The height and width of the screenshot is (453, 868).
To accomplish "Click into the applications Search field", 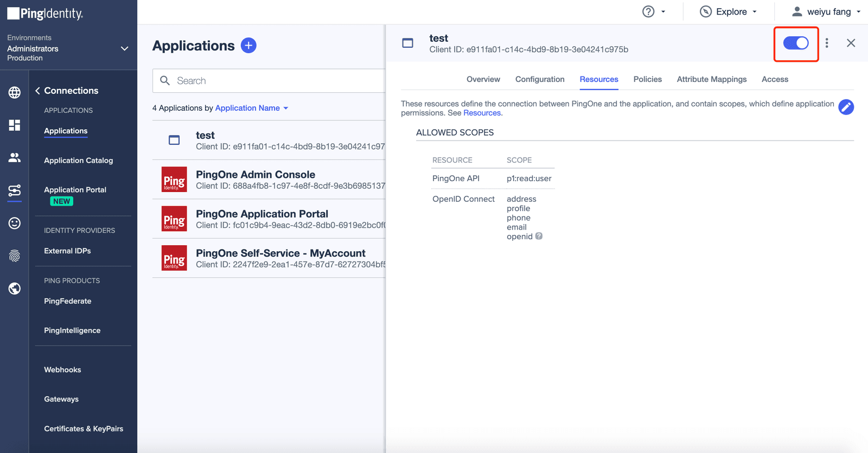I will point(269,80).
